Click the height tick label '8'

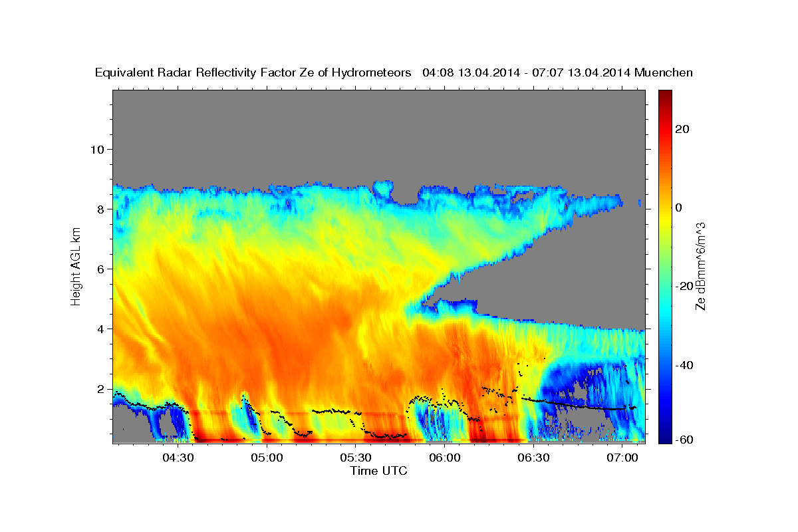click(x=100, y=209)
